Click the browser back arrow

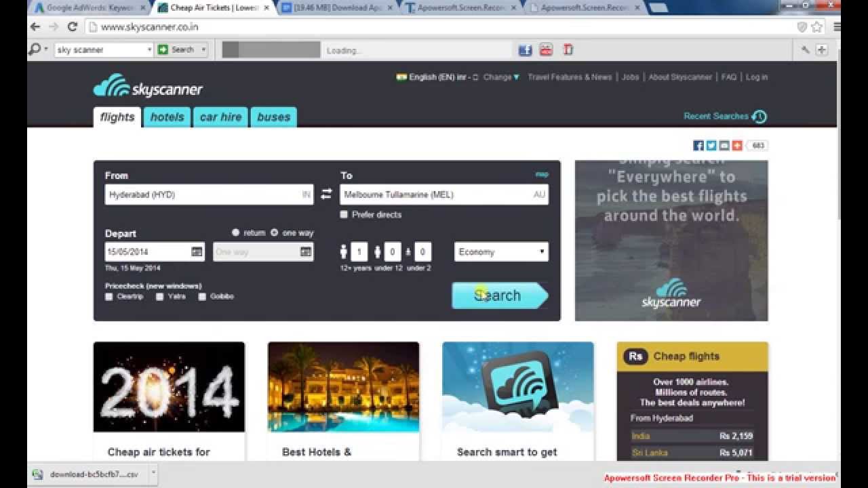tap(36, 27)
